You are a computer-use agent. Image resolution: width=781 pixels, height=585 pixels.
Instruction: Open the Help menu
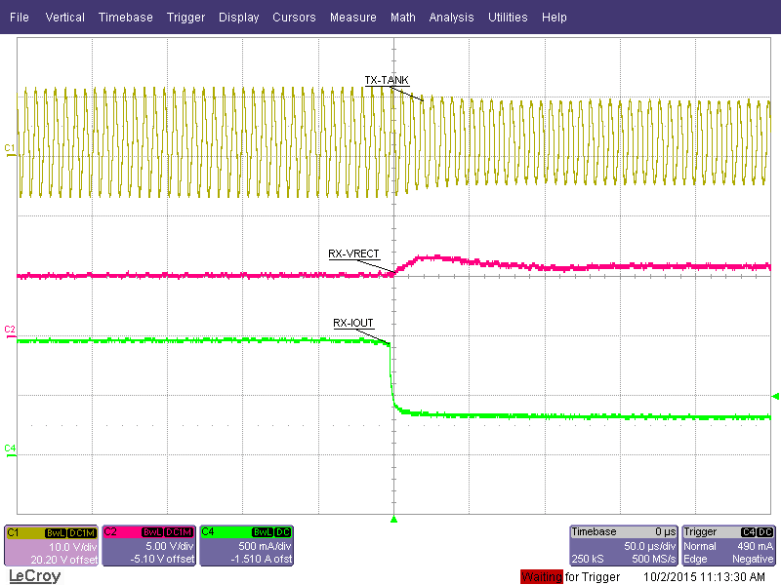(554, 17)
